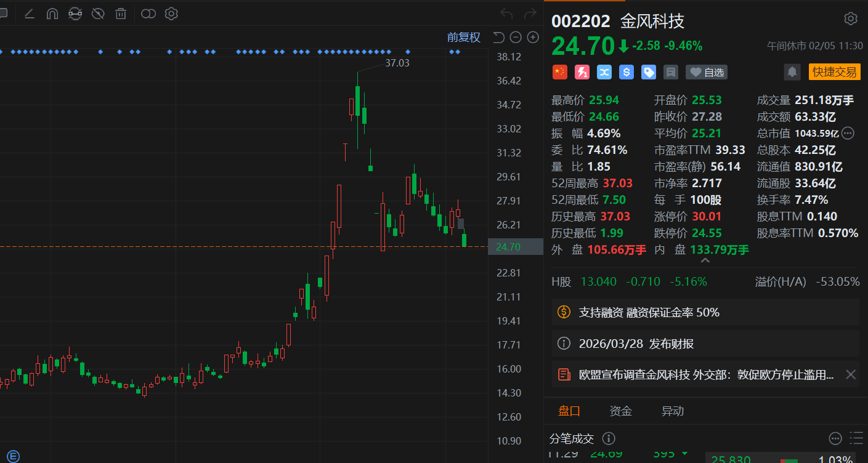Click the 溢价(H/A) value -53.05%
This screenshot has width=868, height=463.
coord(838,282)
